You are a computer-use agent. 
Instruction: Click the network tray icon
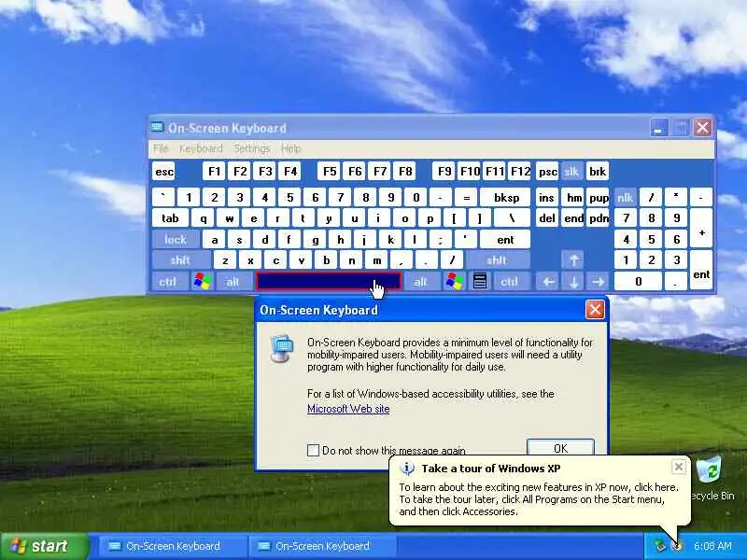point(660,546)
